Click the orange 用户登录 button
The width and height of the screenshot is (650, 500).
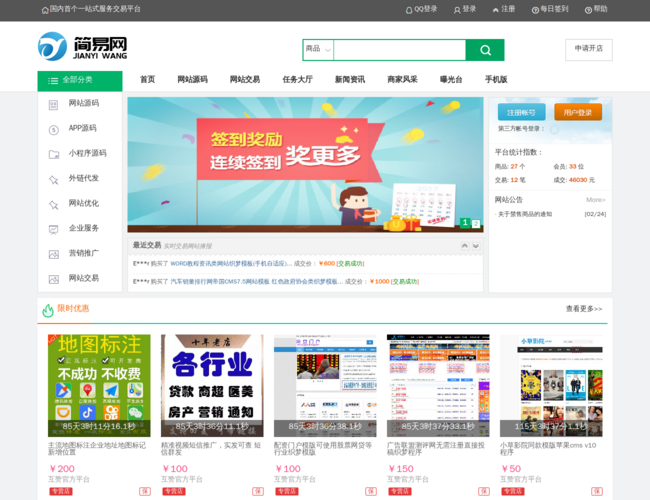tap(578, 112)
